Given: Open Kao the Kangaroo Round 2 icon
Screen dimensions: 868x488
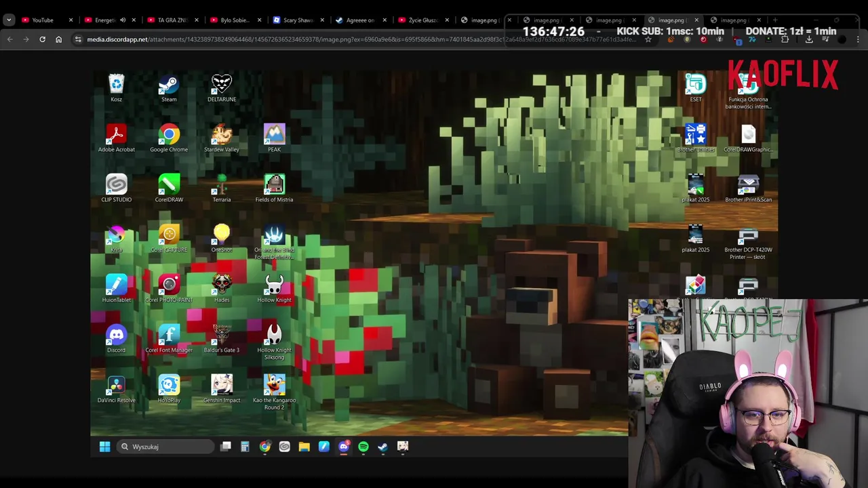Looking at the screenshot, I should tap(274, 393).
